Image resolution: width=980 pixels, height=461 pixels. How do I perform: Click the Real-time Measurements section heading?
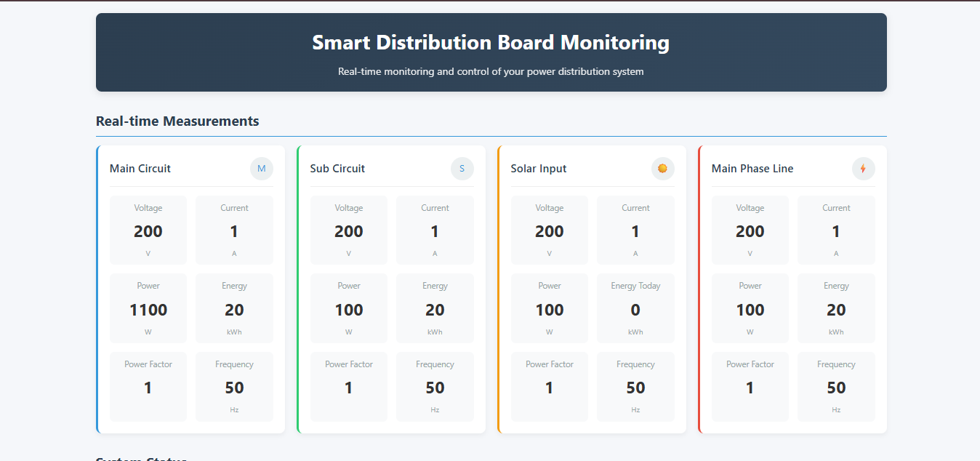pos(177,121)
